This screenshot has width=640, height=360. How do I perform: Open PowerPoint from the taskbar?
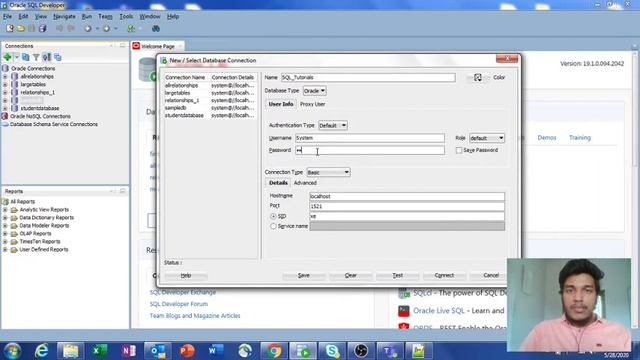coord(187,351)
